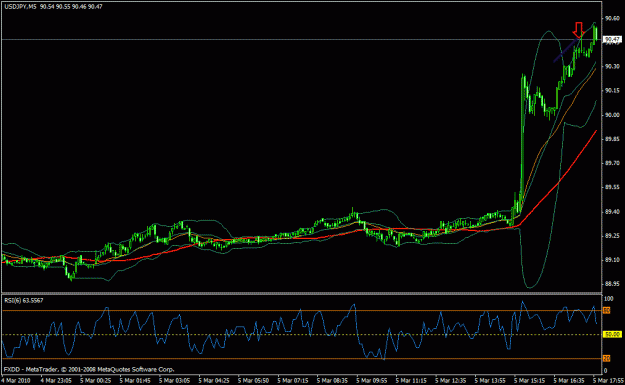
Task: Click the 89.70 price axis label
Action: pos(612,163)
